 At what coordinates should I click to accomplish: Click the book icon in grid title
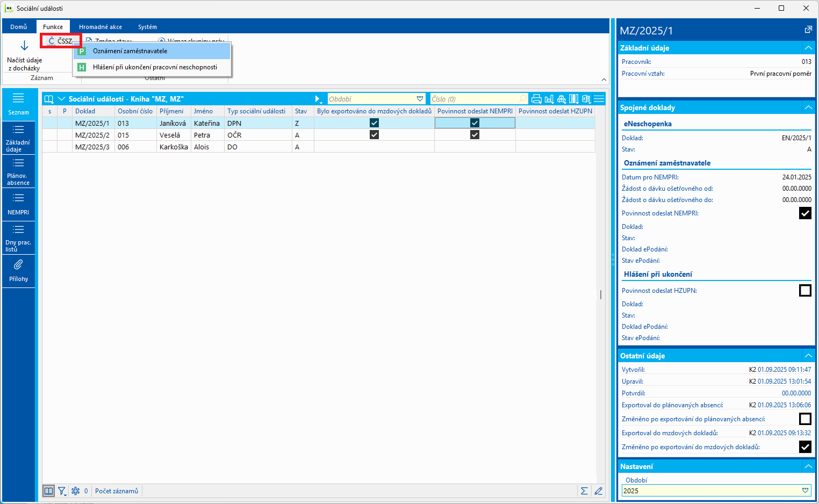coord(49,99)
